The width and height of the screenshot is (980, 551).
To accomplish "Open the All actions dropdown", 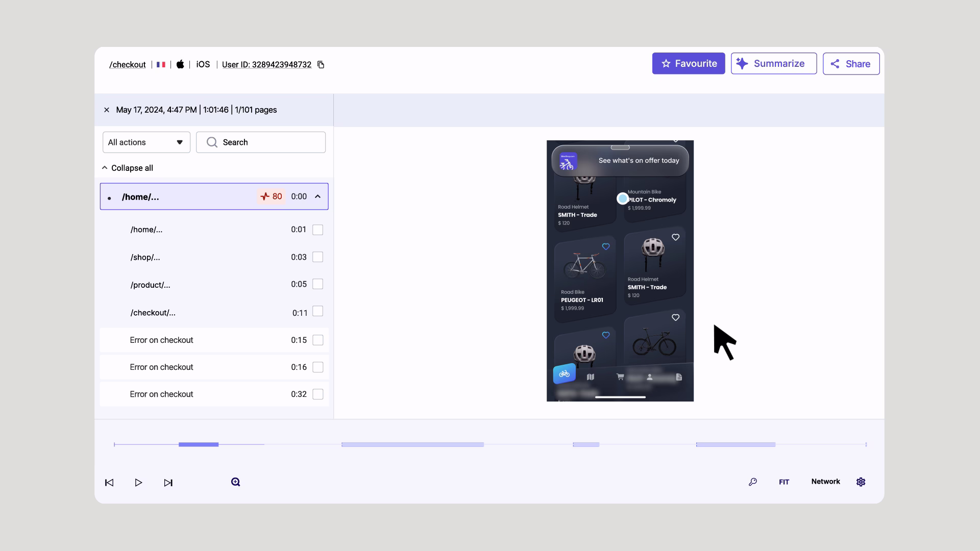I will click(x=146, y=142).
